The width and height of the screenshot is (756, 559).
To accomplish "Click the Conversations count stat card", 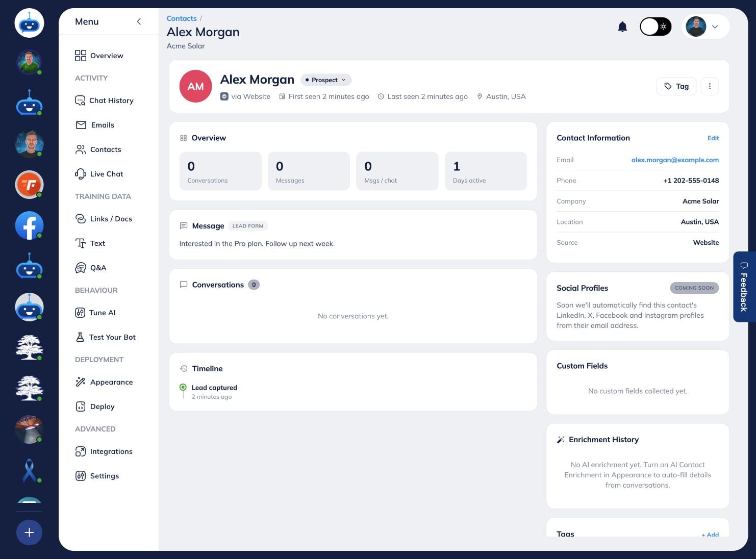I will pos(220,171).
